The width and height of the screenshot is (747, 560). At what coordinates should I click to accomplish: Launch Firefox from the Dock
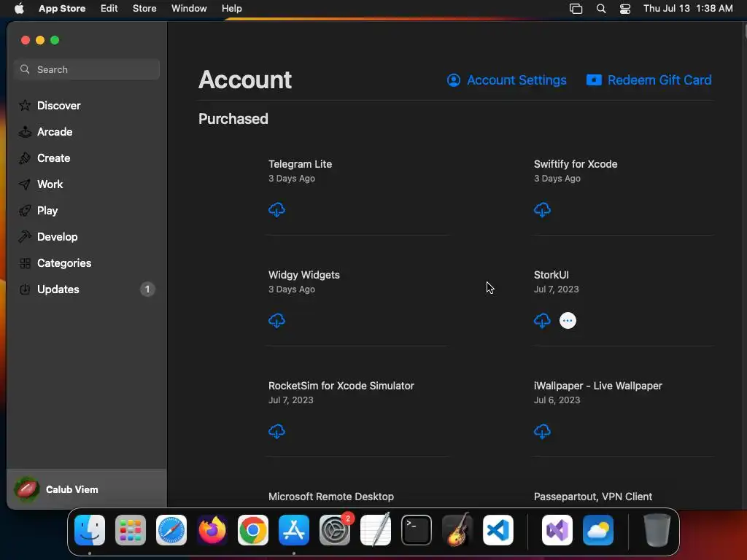(x=212, y=530)
